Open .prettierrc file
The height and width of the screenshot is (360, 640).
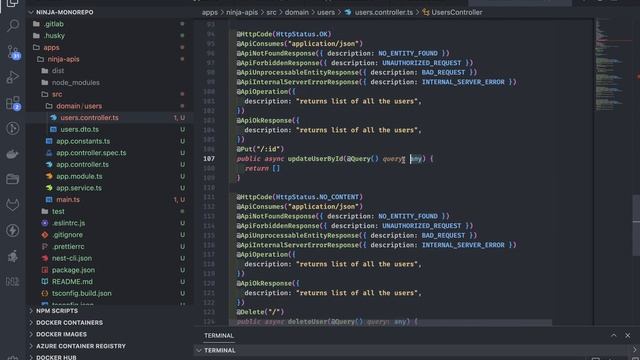[68, 247]
